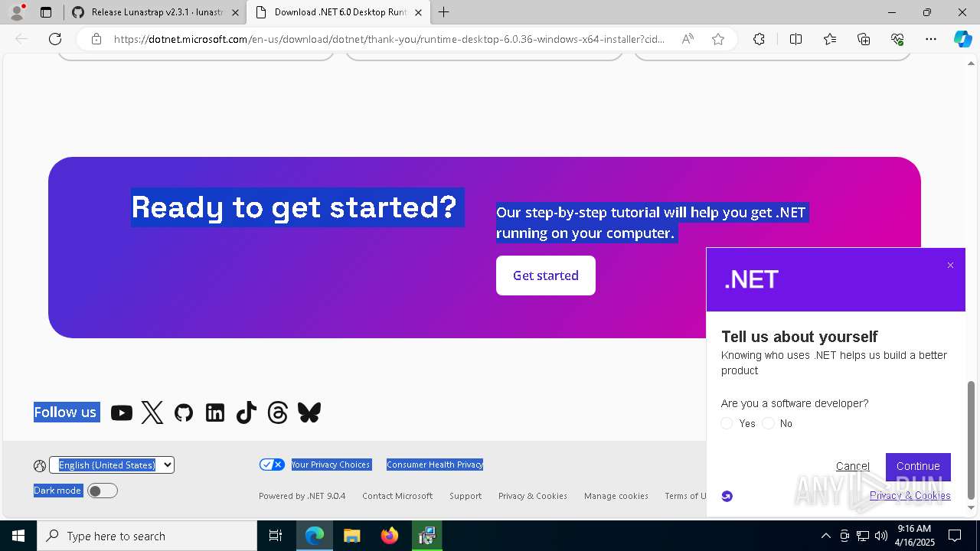Viewport: 980px width, 551px height.
Task: Open a new browser tab
Action: pos(444,12)
